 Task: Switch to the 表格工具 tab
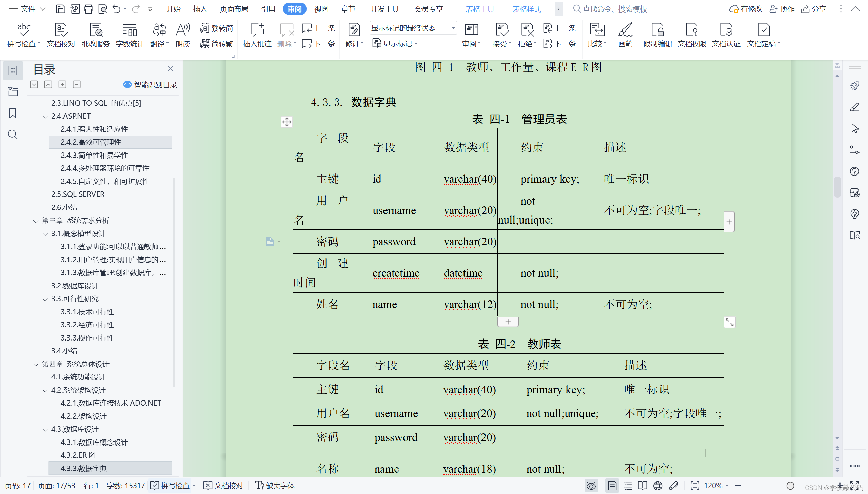tap(480, 9)
